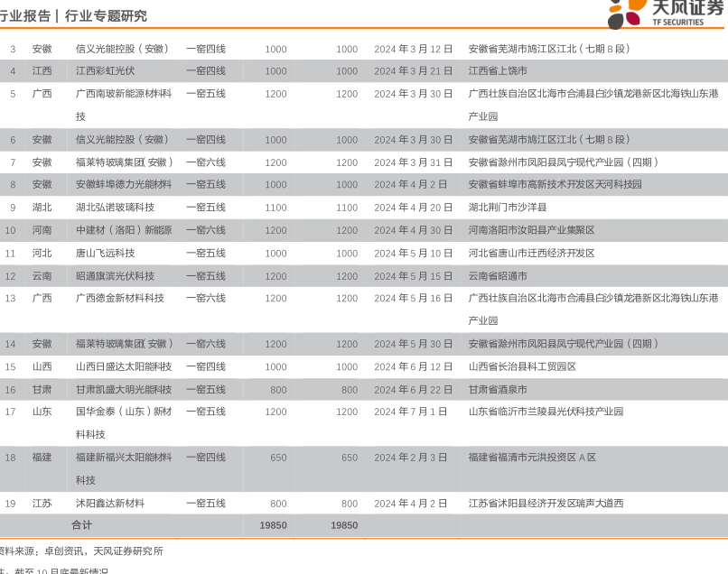728x574 pixels.
Task: Select company 中建材(洛阳)新能源
Action: [124, 230]
